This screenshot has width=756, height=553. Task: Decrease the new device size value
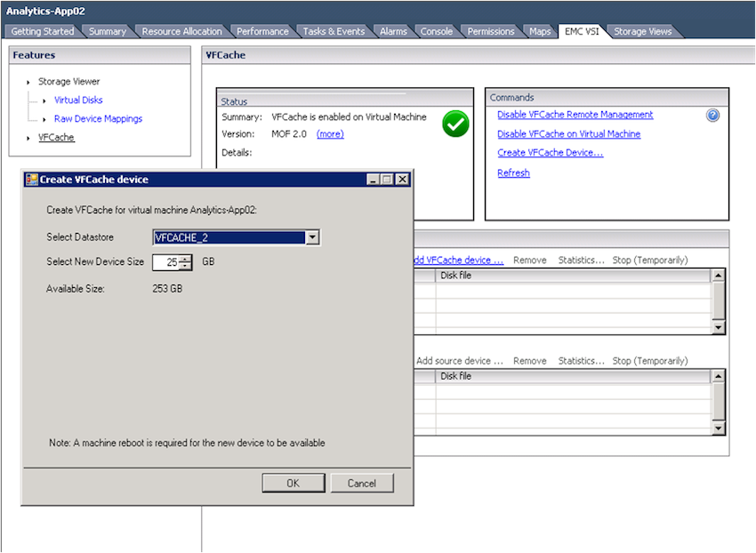point(185,266)
